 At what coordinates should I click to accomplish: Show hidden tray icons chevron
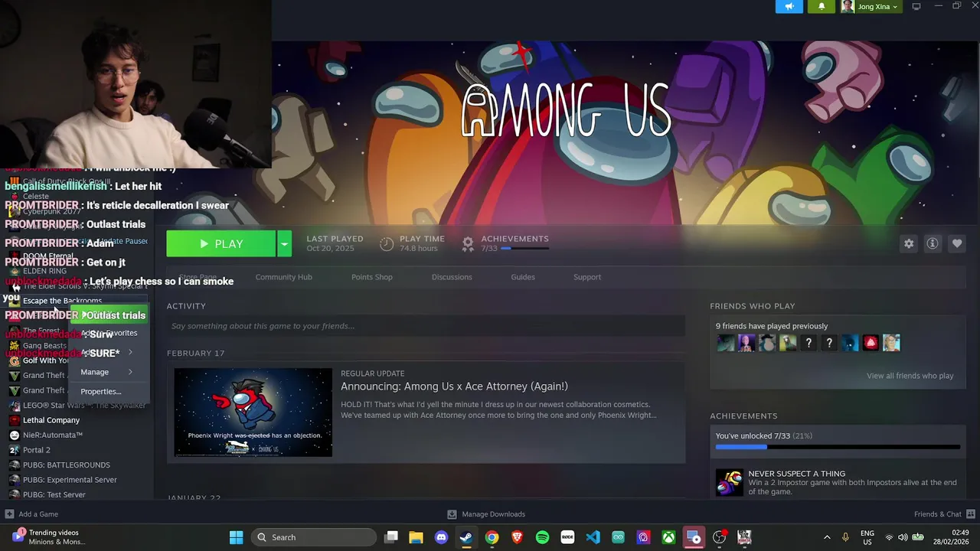827,537
